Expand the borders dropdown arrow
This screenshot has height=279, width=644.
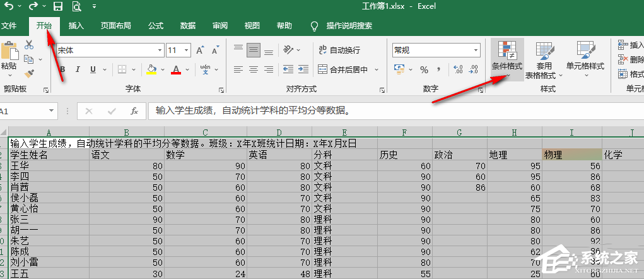tap(133, 69)
